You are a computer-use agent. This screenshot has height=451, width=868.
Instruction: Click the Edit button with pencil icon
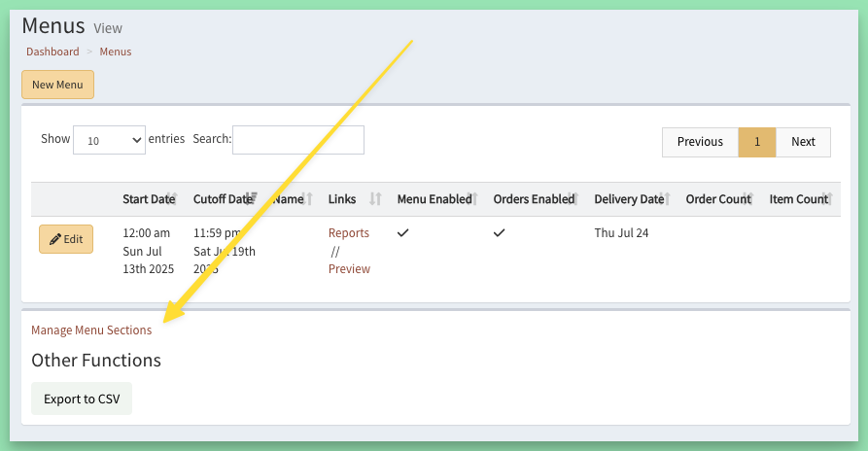pyautogui.click(x=66, y=239)
